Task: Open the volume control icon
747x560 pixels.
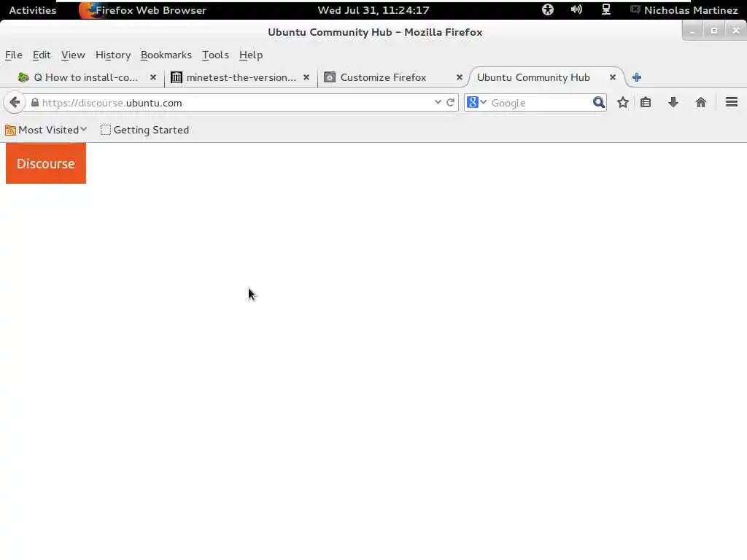Action: (x=576, y=9)
